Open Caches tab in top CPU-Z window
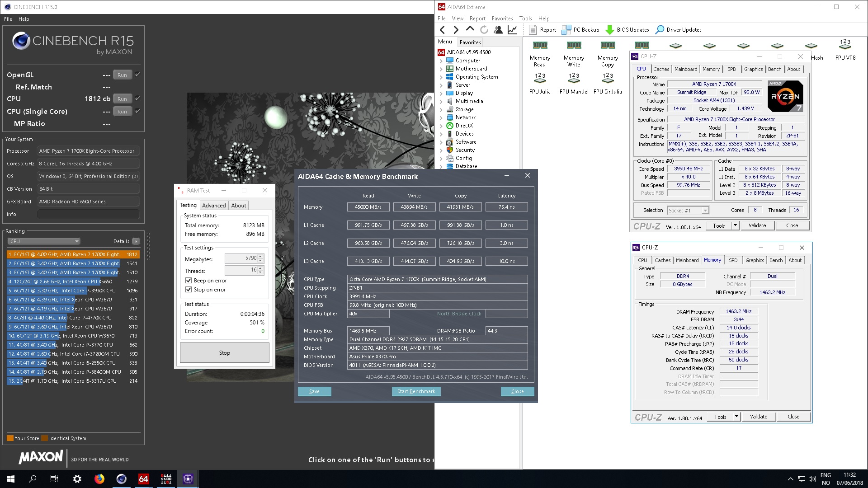The width and height of the screenshot is (868, 488). pyautogui.click(x=661, y=69)
